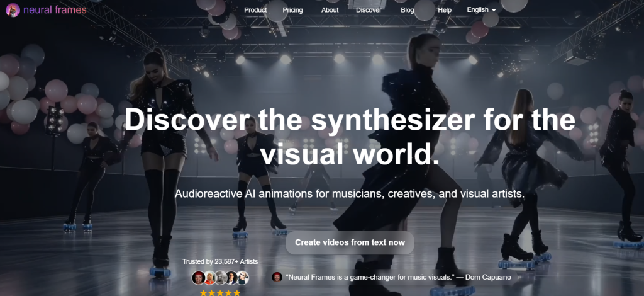Click the fifth artist avatar in the row
644x296 pixels.
point(243,278)
